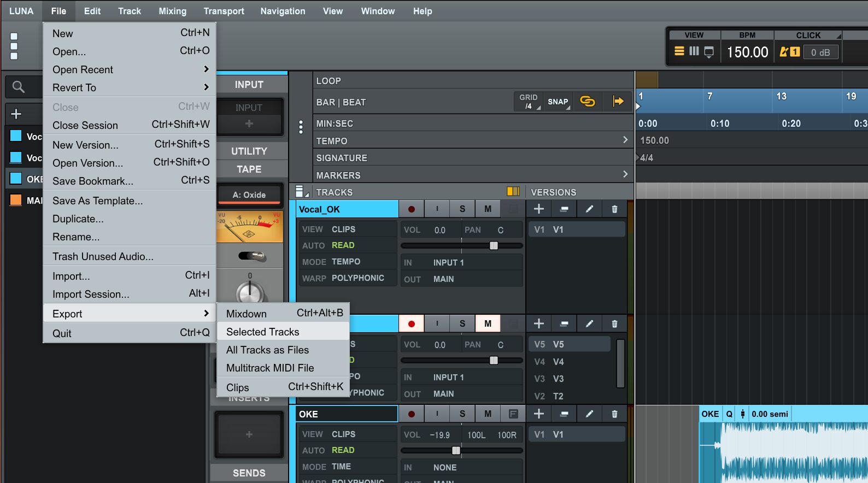This screenshot has width=868, height=483.
Task: Click trash icon on second track versions
Action: tap(614, 323)
